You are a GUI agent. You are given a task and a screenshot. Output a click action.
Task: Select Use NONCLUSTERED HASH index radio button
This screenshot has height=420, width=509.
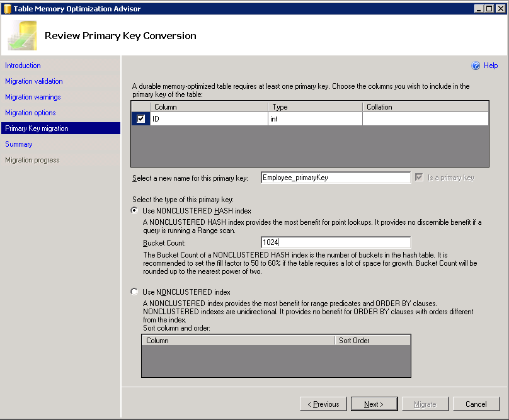134,210
